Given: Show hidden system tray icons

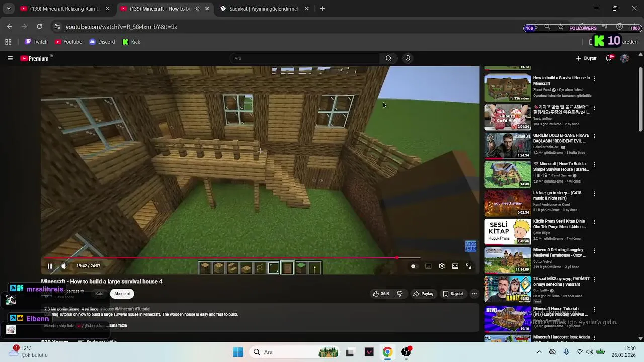Looking at the screenshot, I should pyautogui.click(x=539, y=352).
